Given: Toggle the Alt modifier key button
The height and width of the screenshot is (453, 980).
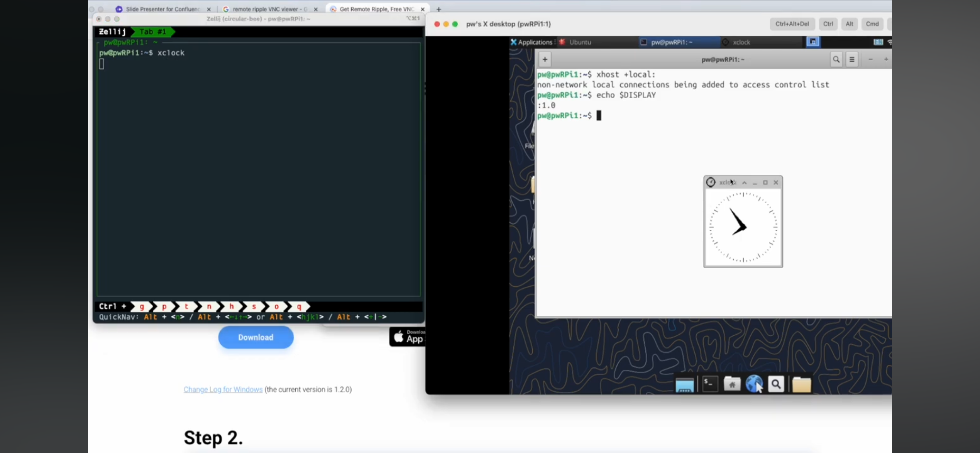Looking at the screenshot, I should pyautogui.click(x=849, y=24).
